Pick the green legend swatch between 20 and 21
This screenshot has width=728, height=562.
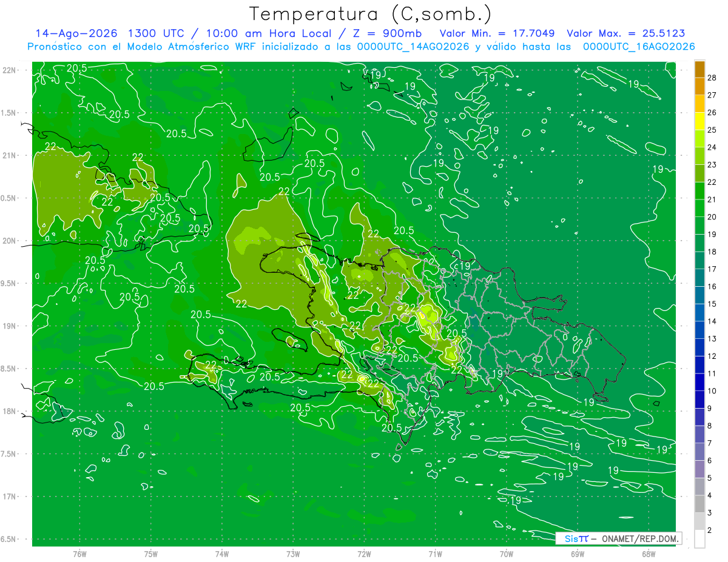coord(699,208)
